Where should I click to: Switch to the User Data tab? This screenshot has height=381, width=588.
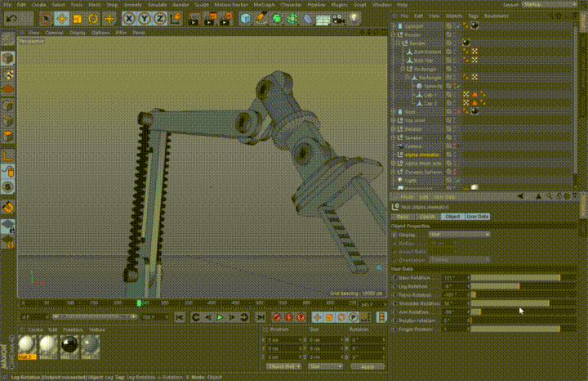click(478, 217)
